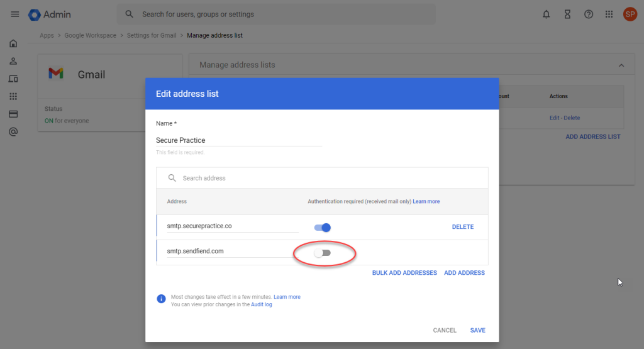The image size is (644, 349).
Task: Disable authentication for smtp.securepractice.co
Action: pos(323,227)
